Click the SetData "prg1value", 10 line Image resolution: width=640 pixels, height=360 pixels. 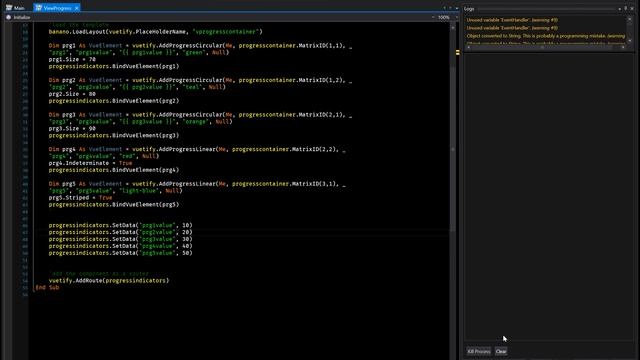pyautogui.click(x=120, y=225)
